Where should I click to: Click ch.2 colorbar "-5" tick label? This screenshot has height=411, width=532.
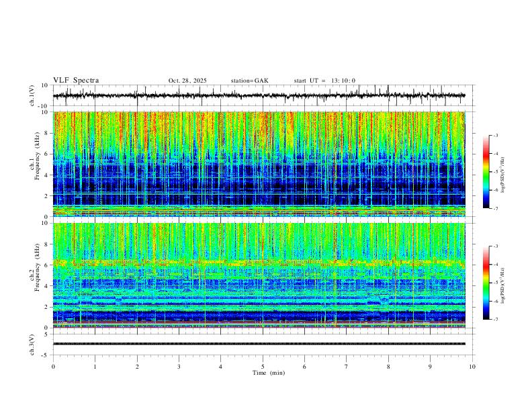click(x=496, y=283)
